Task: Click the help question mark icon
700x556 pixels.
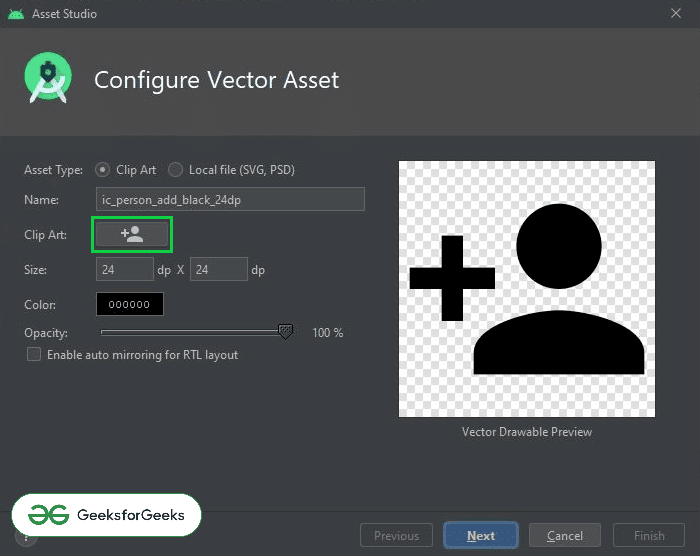Action: point(26,539)
